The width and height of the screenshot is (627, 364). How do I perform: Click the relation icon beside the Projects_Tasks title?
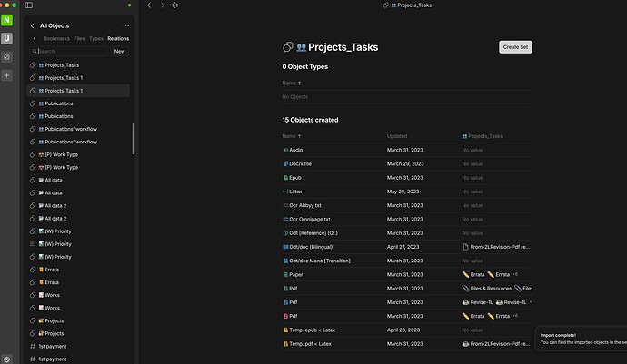(x=287, y=47)
